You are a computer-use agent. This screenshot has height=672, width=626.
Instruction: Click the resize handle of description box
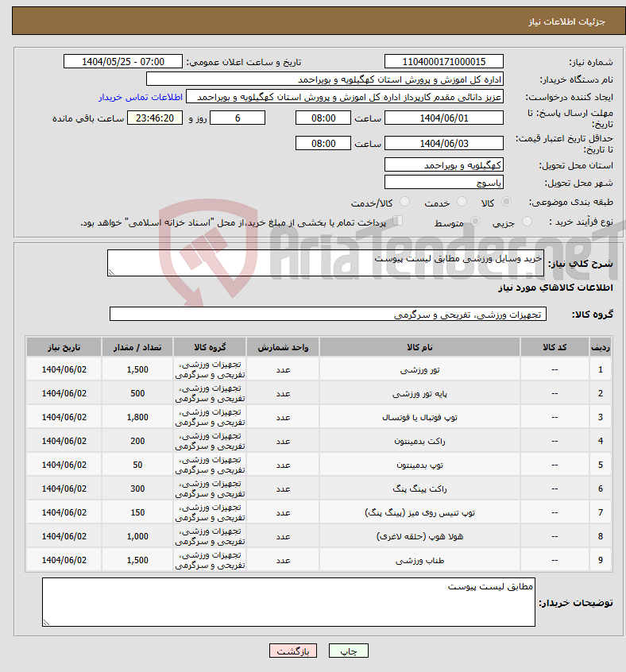tap(111, 272)
